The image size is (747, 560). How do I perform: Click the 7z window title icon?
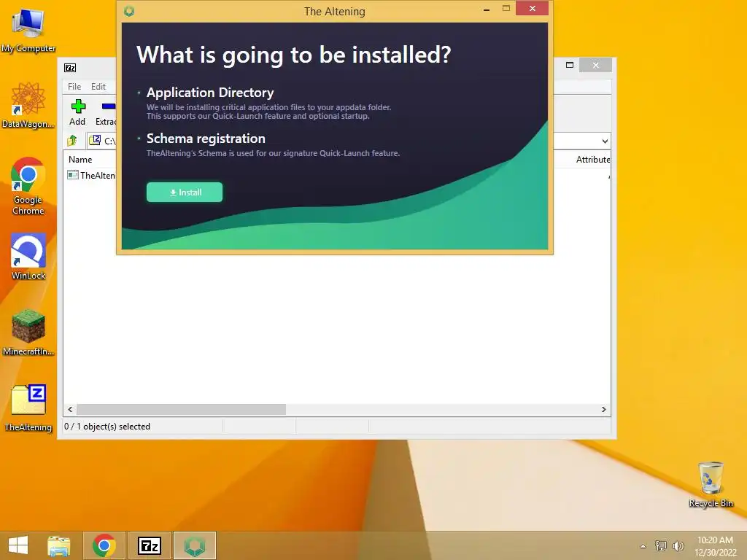[x=70, y=68]
